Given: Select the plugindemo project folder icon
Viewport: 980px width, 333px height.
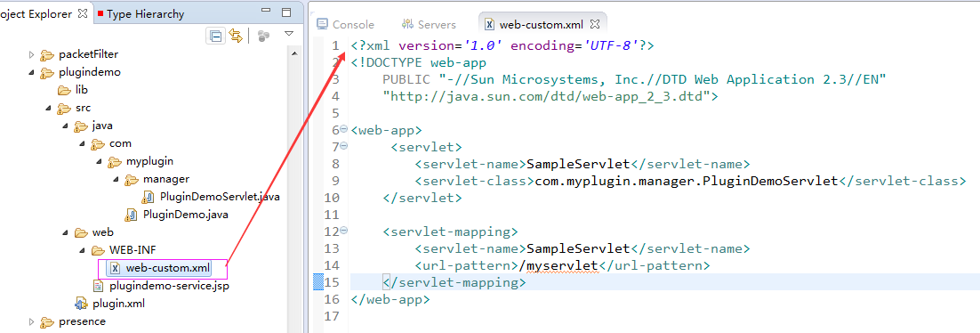Looking at the screenshot, I should (47, 73).
